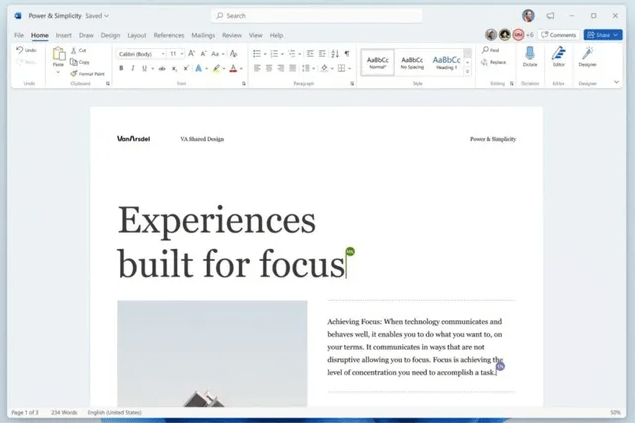Show paragraph marks with pilcrow icon
The width and height of the screenshot is (635, 423).
pos(347,53)
